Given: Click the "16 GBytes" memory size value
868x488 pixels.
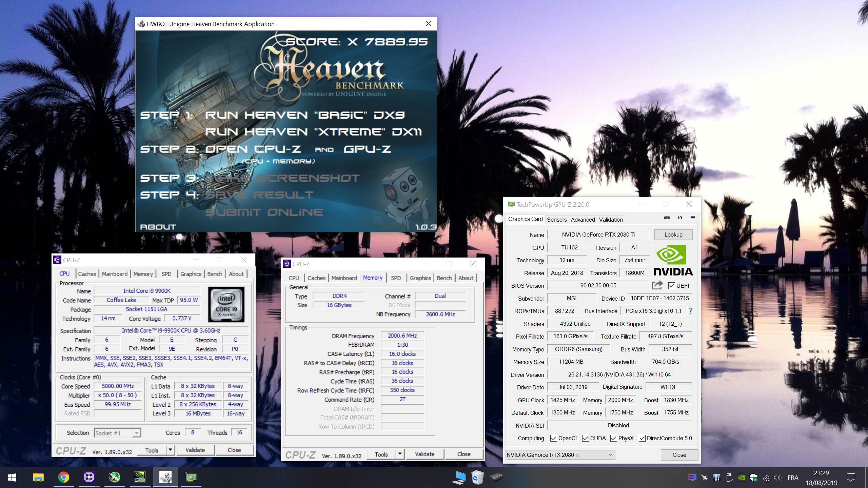Looking at the screenshot, I should (x=339, y=305).
